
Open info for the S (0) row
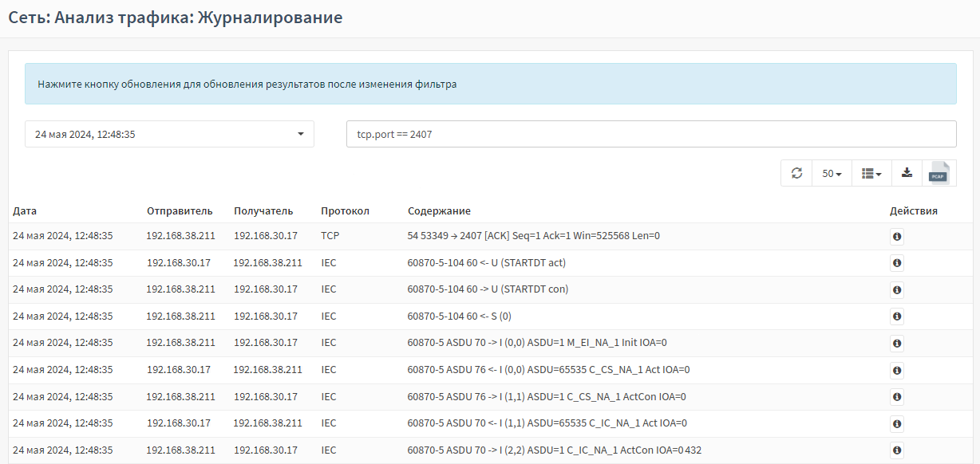tap(897, 317)
